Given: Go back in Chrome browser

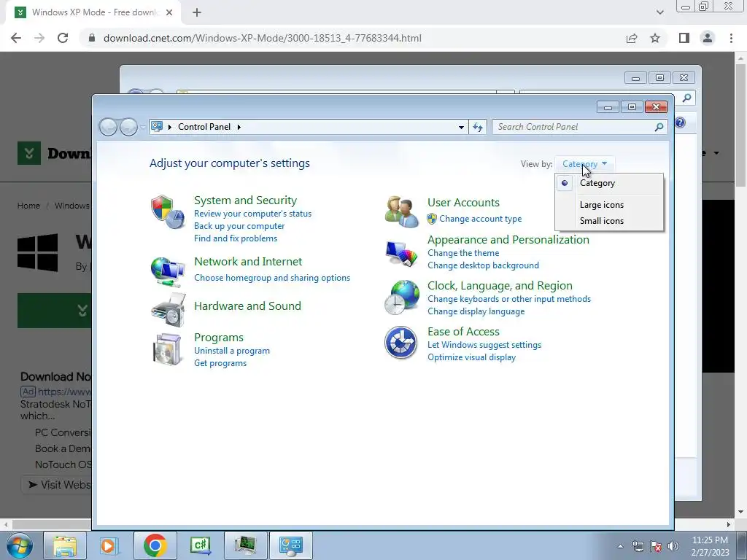Looking at the screenshot, I should (16, 38).
